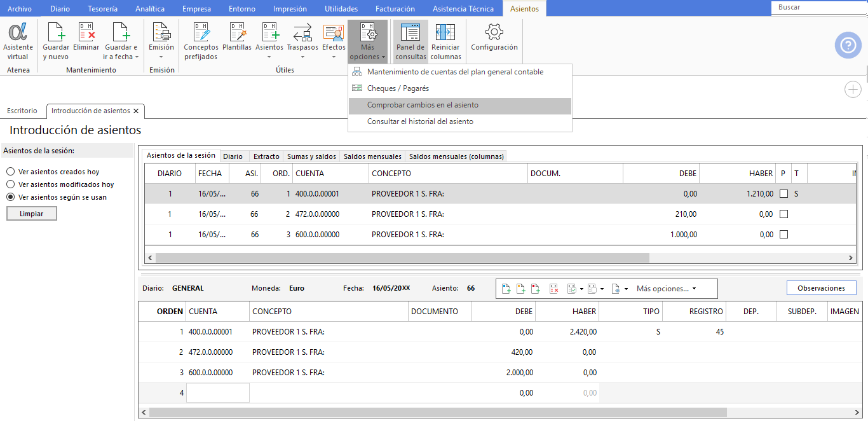Tick P checkbox for account 472.0.0.00000
Screen dimensions: 868x421
point(783,214)
